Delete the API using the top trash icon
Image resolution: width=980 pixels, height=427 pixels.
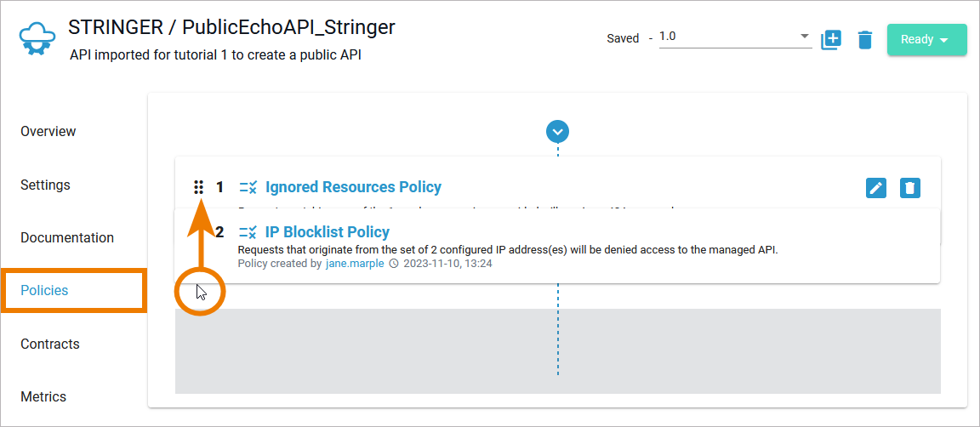point(865,40)
